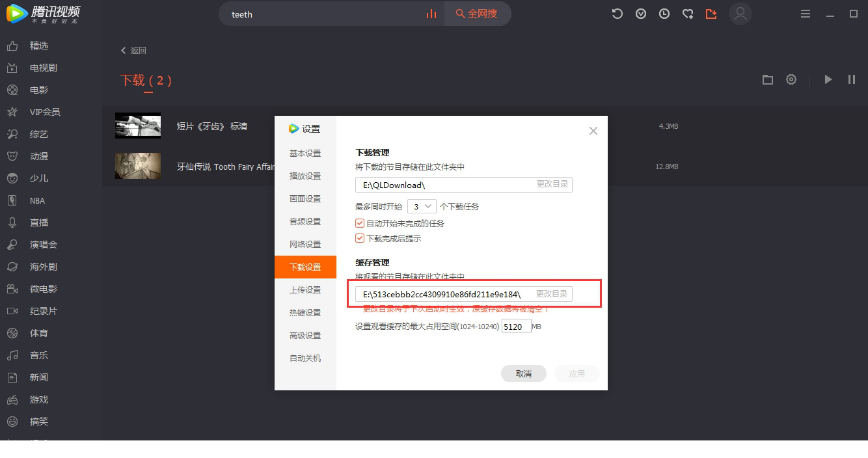Open the download history clock icon
Image resolution: width=868 pixels, height=458 pixels.
click(664, 14)
